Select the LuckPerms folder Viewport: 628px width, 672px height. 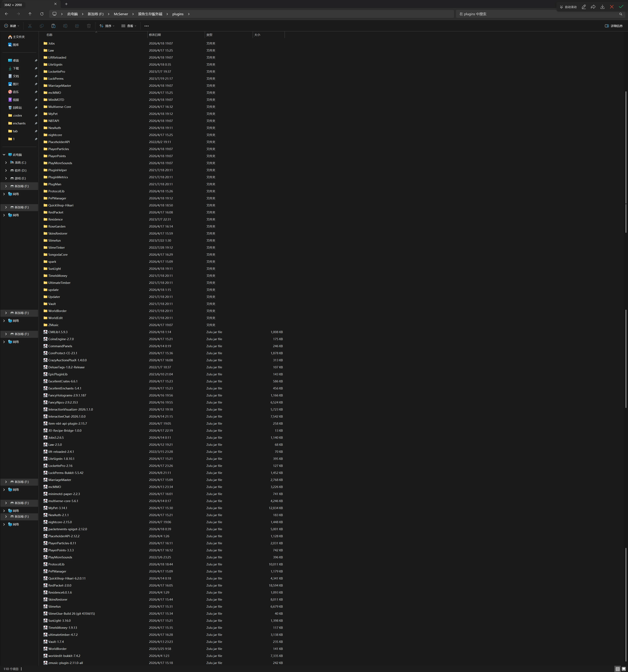(56, 79)
